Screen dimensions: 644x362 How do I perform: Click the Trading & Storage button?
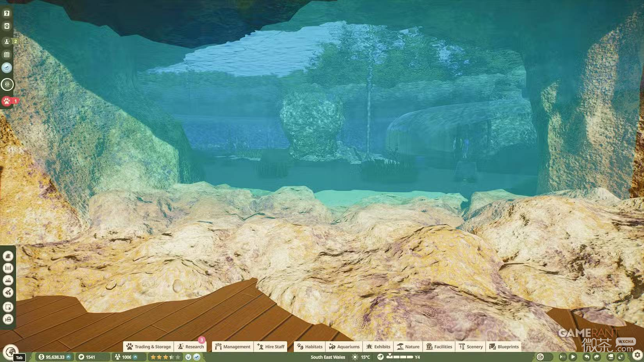point(149,346)
